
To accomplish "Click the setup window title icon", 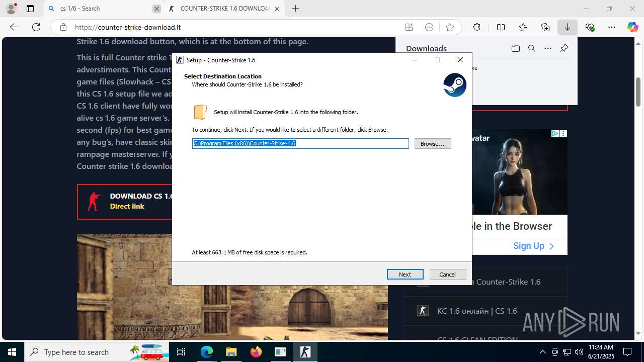I will tap(180, 60).
